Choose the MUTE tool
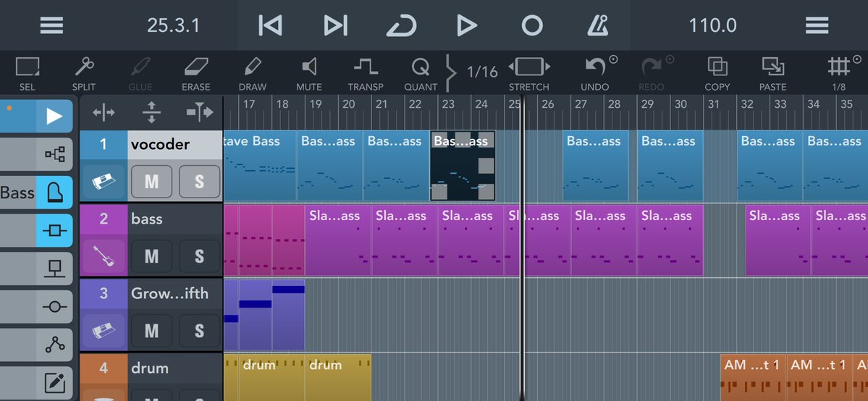The height and width of the screenshot is (401, 868). [309, 74]
